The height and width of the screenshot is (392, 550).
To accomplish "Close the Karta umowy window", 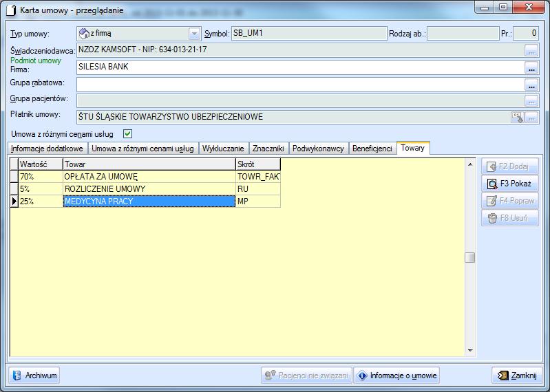I will 529,8.
